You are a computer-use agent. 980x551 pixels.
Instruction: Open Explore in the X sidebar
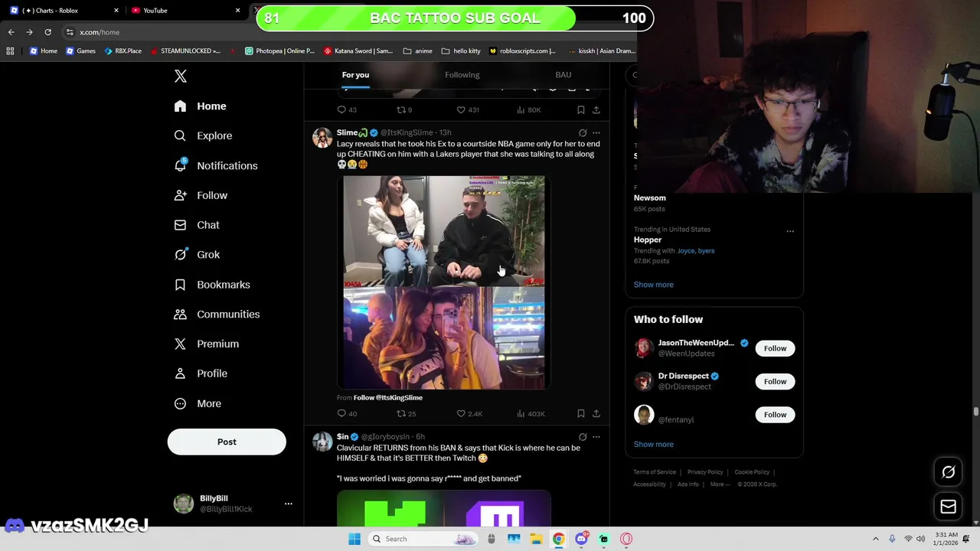tap(204, 135)
